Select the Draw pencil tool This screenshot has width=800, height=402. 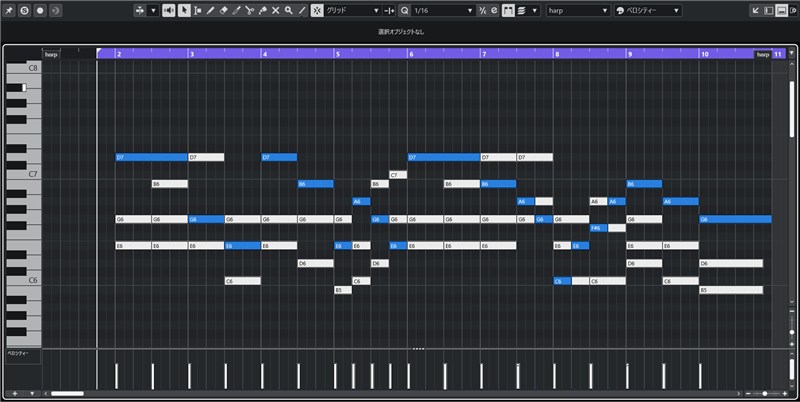210,10
